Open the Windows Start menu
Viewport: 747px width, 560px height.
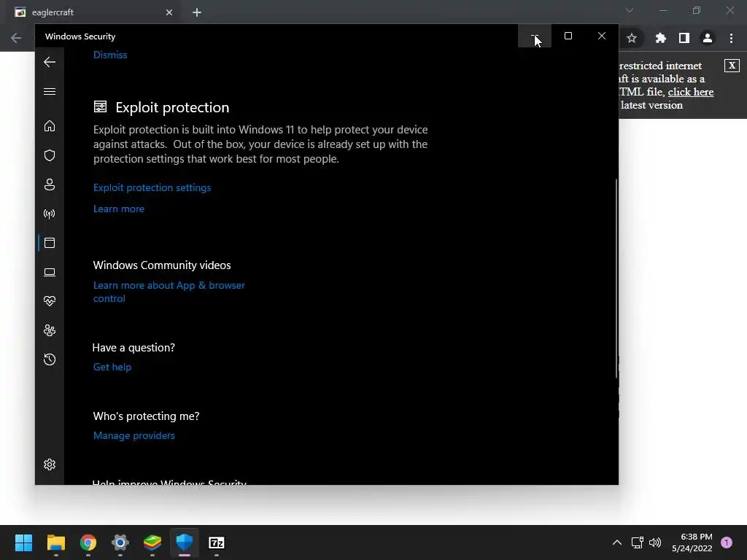24,542
